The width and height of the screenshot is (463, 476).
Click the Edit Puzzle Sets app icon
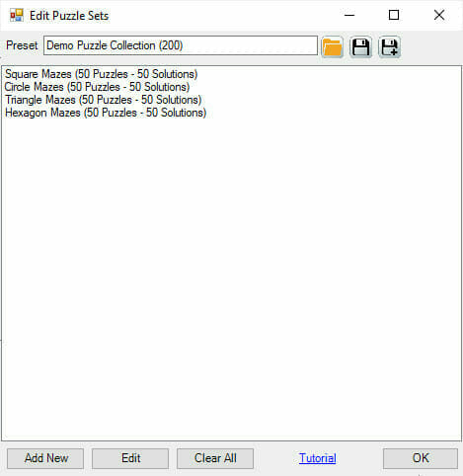(x=17, y=16)
